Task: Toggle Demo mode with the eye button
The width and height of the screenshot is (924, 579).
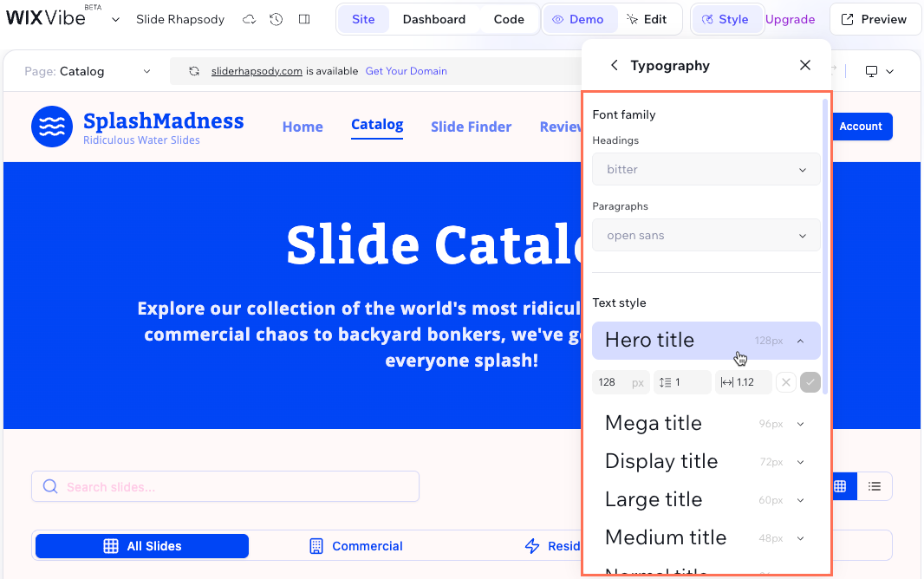Action: (579, 18)
